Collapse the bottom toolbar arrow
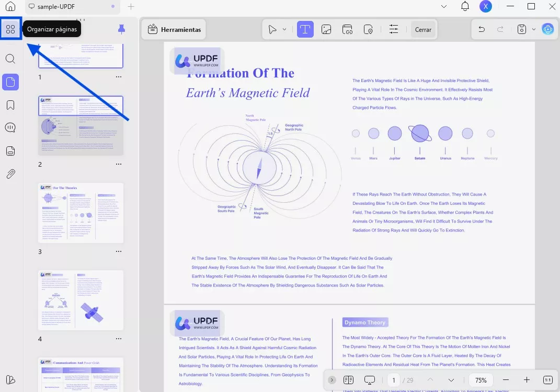Viewport: 560px width, 392px height. [332, 380]
